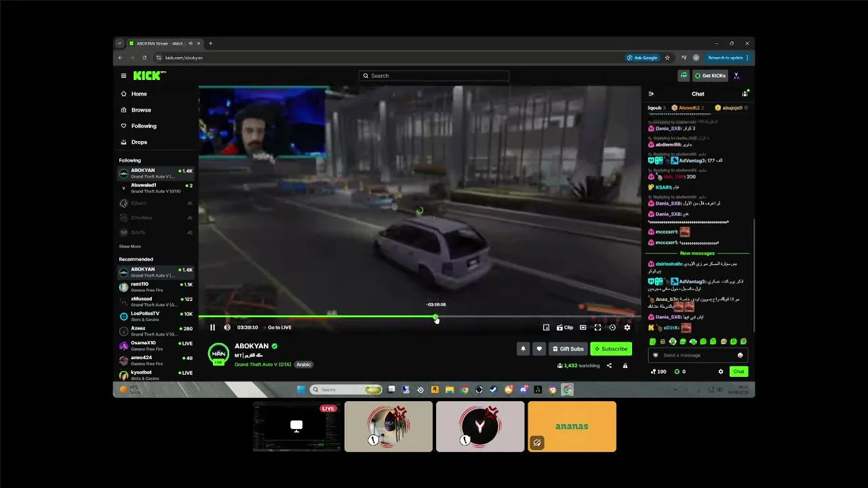
Task: Enter fullscreen video mode
Action: coord(597,327)
